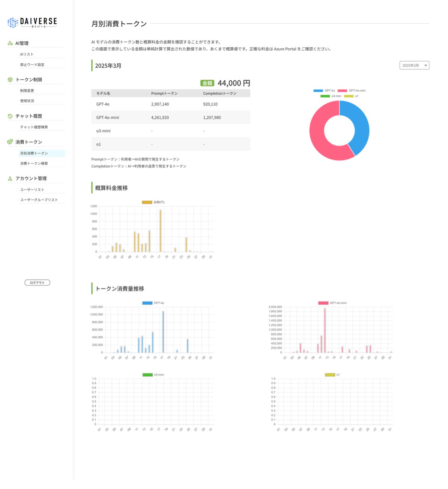Toggle GPT-4o-mini legend in donut chart
This screenshot has width=448, height=489.
(x=352, y=90)
